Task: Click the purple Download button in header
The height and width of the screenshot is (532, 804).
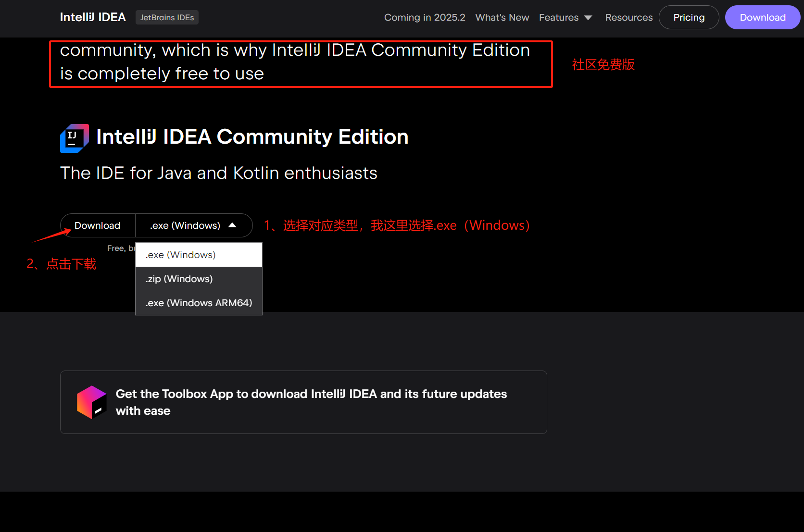Action: pyautogui.click(x=763, y=17)
